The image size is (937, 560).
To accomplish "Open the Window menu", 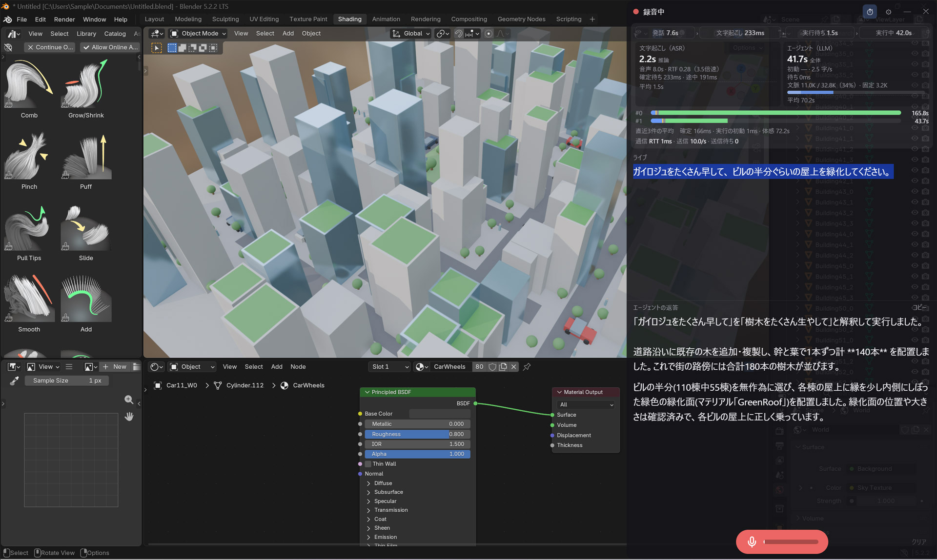I will point(94,19).
